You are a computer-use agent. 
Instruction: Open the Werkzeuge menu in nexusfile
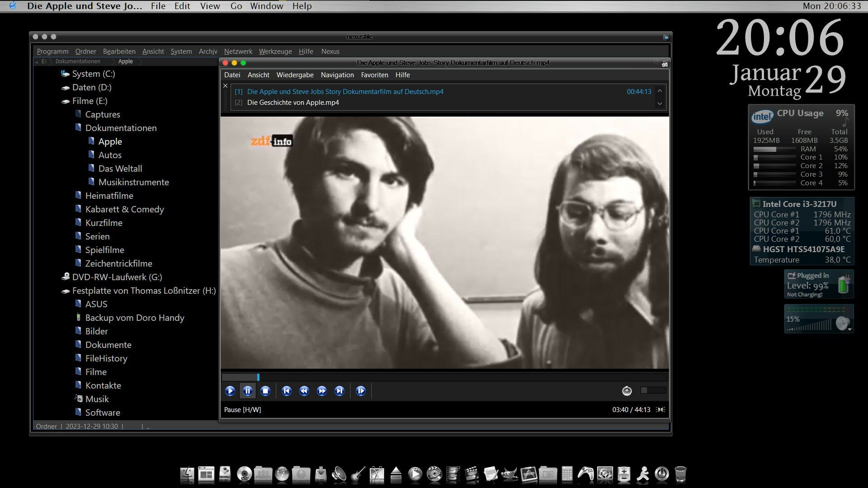click(x=275, y=52)
